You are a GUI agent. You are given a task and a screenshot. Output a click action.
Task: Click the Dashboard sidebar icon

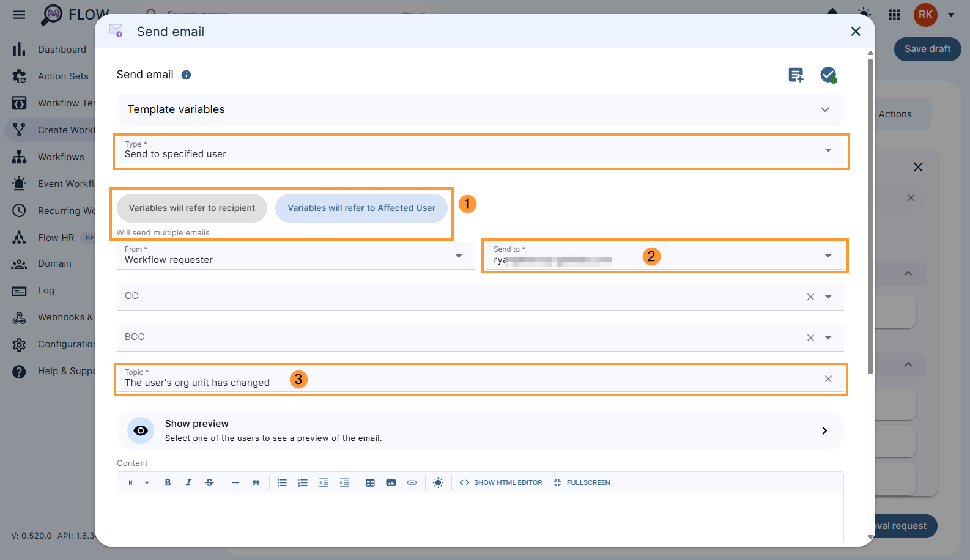click(19, 50)
